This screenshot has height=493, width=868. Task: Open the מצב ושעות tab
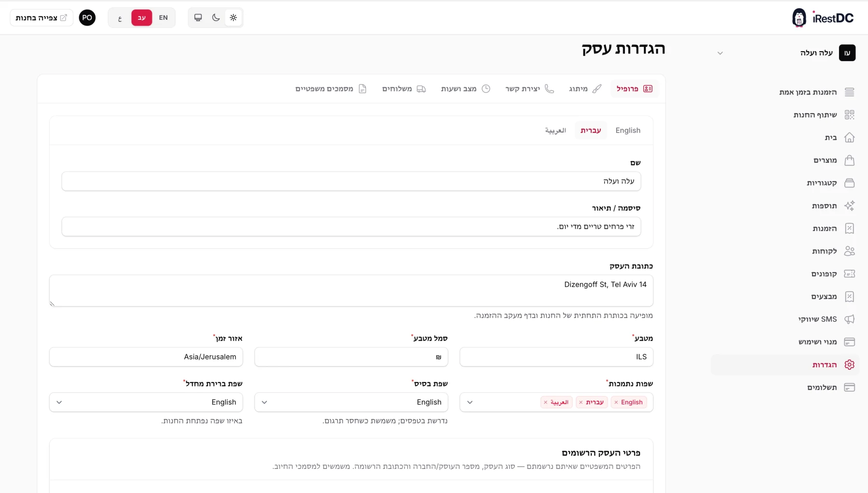pos(465,89)
